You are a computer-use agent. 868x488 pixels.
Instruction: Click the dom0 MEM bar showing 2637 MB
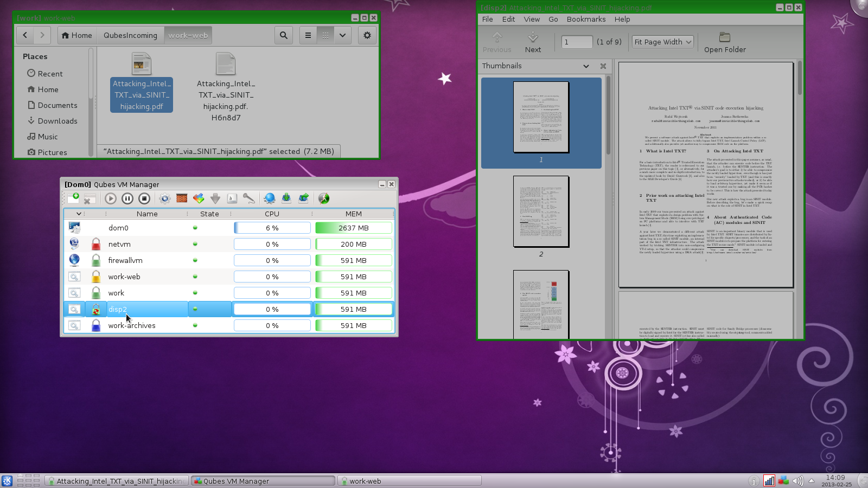coord(354,228)
